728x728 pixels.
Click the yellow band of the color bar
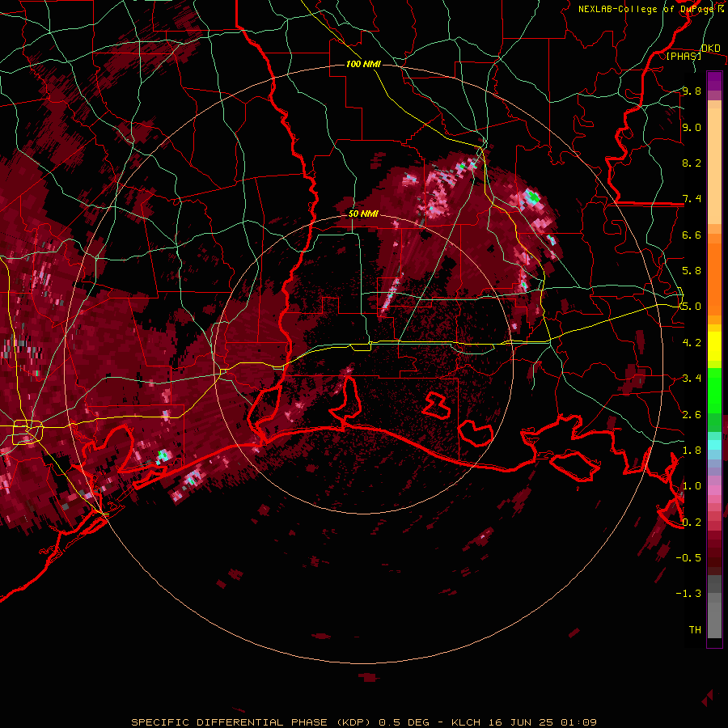(714, 346)
